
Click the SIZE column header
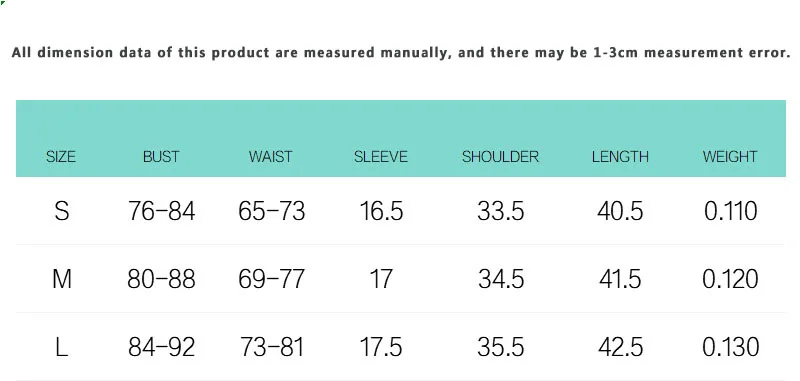(61, 157)
